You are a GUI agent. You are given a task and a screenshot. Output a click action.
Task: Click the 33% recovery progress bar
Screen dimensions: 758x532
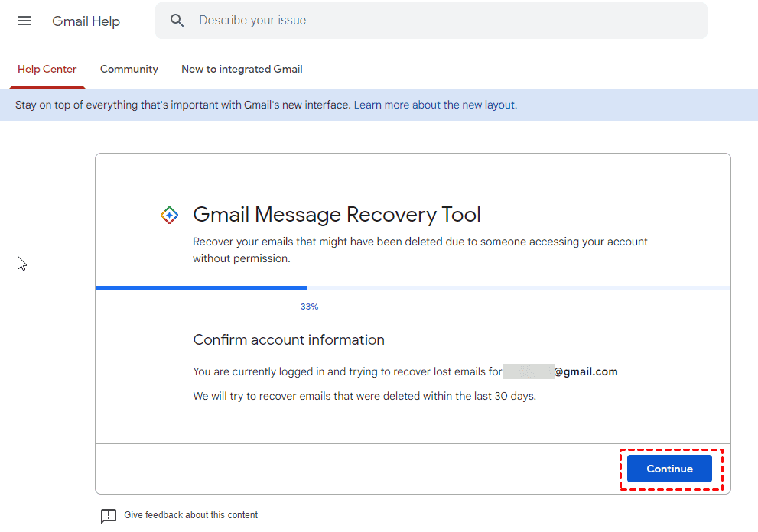click(x=413, y=288)
